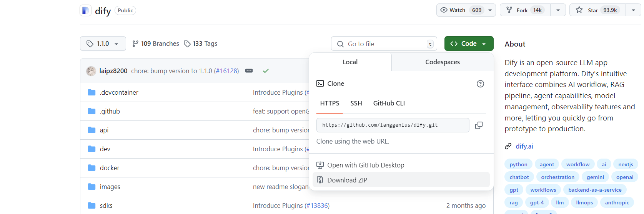Expand the commit message ellipsis button

pyautogui.click(x=249, y=71)
